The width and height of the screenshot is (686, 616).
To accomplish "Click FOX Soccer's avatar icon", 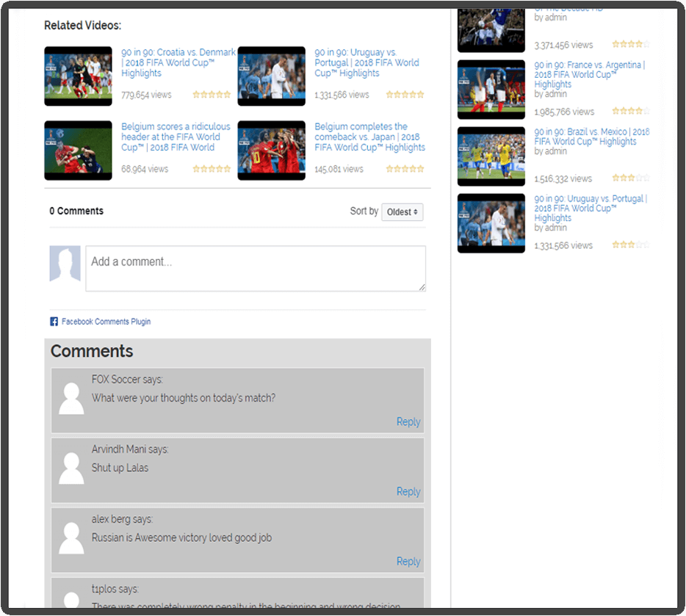I will point(71,399).
